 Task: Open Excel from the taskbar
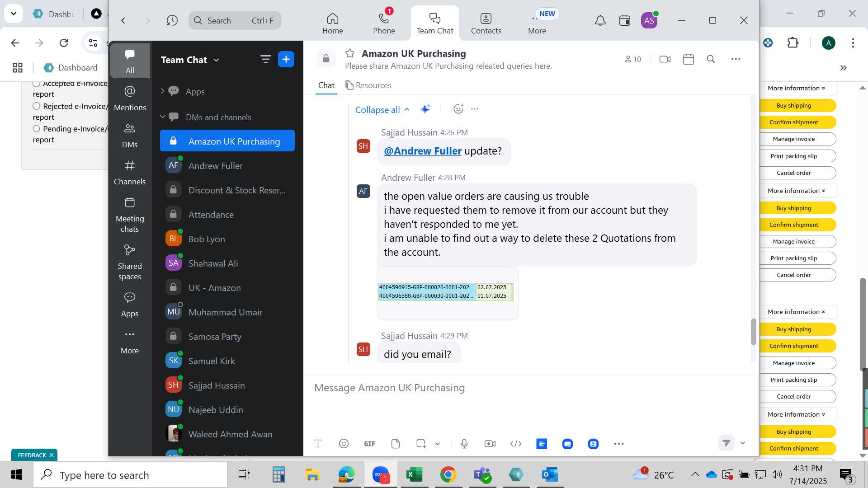414,474
